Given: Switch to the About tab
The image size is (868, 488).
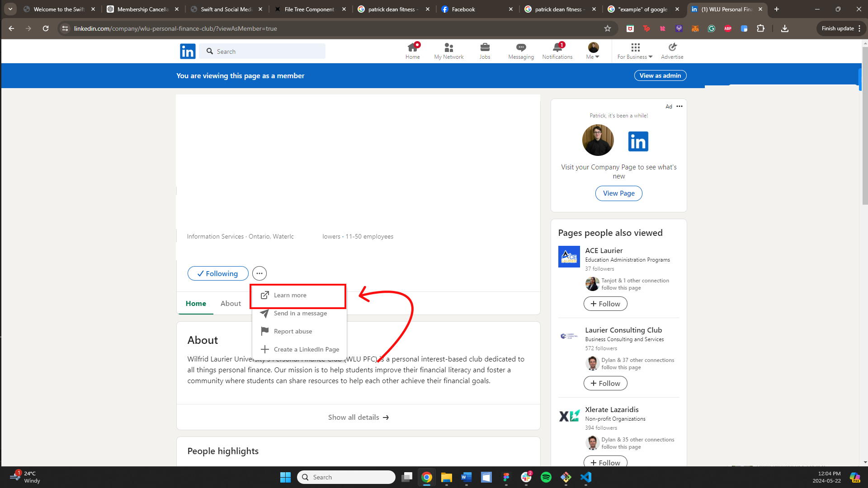Looking at the screenshot, I should pyautogui.click(x=231, y=303).
